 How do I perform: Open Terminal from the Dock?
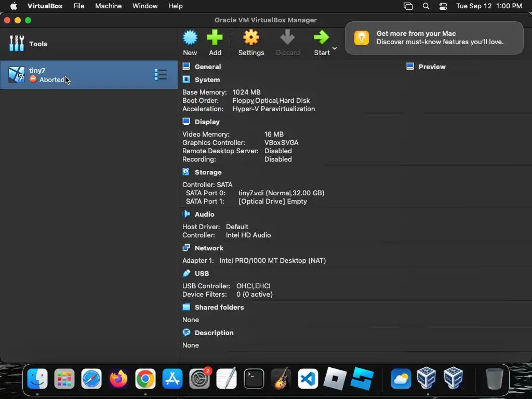coord(254,379)
